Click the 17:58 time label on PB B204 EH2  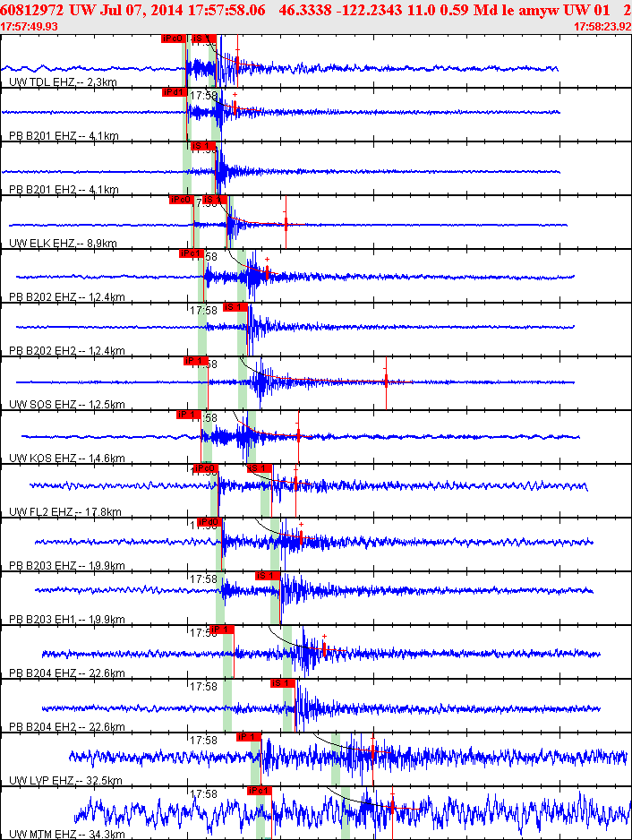click(x=203, y=686)
